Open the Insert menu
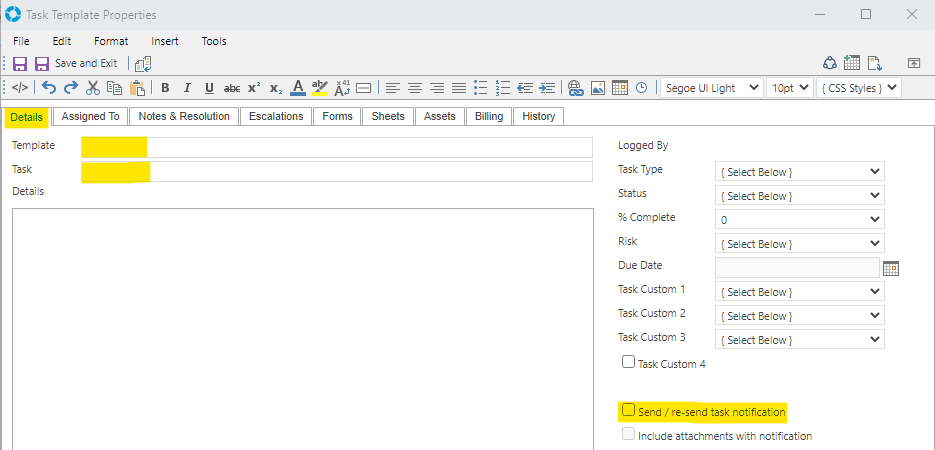Screen dimensions: 935x450 [165, 41]
